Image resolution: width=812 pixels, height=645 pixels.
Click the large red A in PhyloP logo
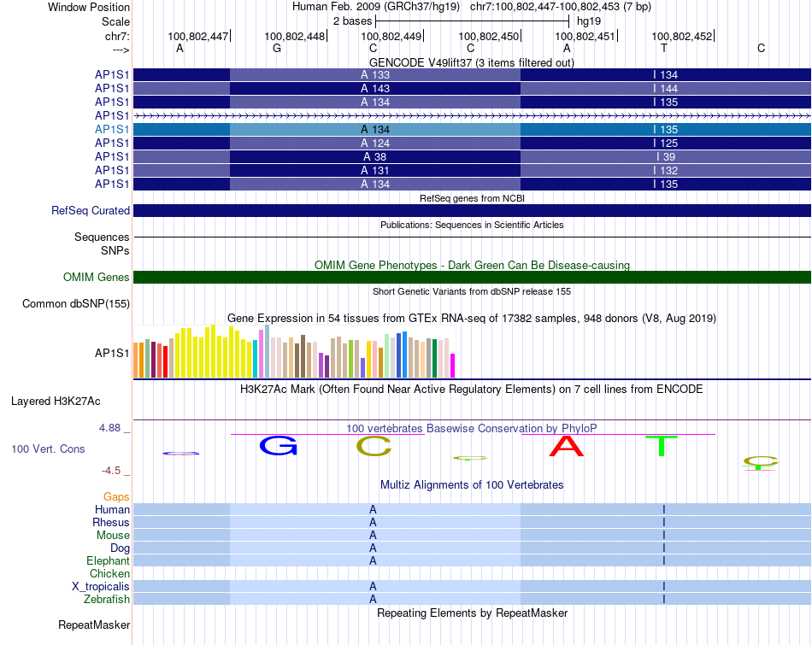[x=566, y=446]
